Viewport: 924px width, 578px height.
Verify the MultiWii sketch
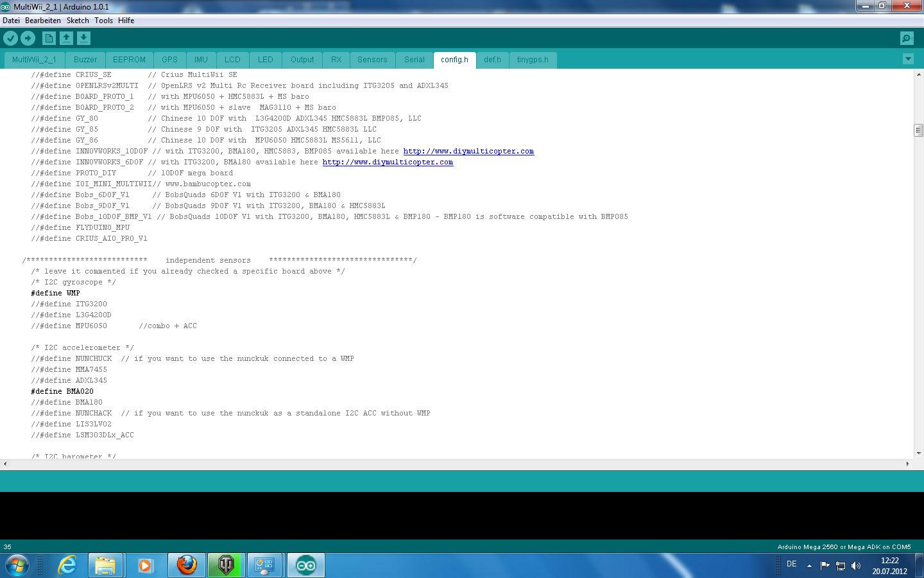pyautogui.click(x=10, y=38)
